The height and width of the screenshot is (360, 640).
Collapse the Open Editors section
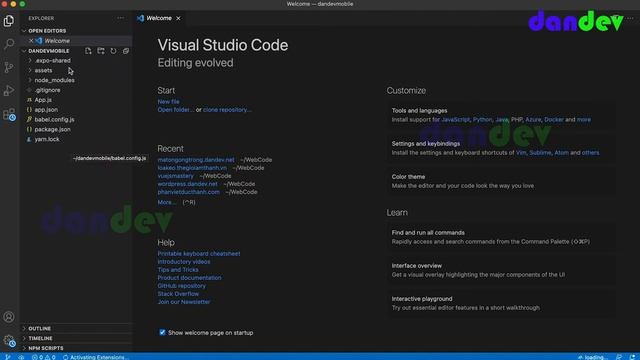point(76,31)
